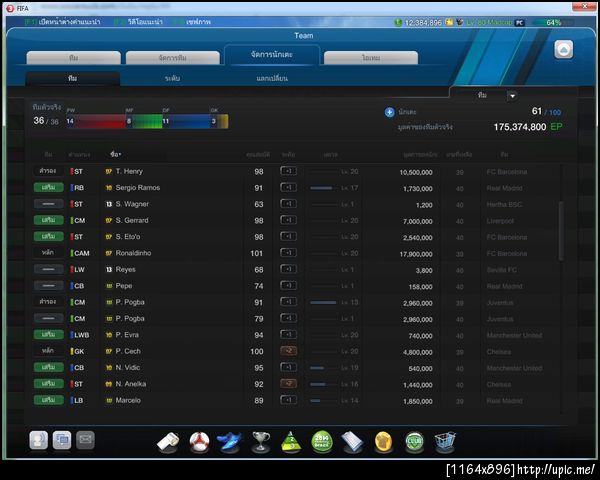600x480 pixels.
Task: Toggle the green squad status for S. Gerrard
Action: pos(49,220)
